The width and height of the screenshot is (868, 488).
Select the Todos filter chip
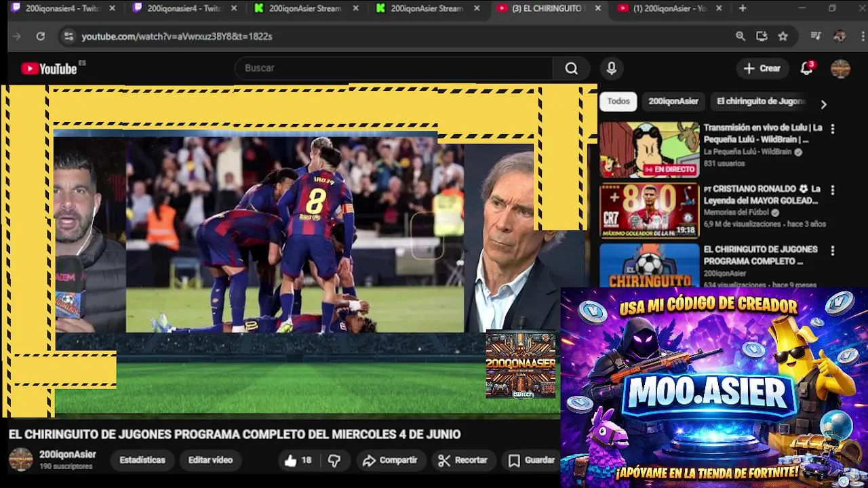click(x=618, y=101)
